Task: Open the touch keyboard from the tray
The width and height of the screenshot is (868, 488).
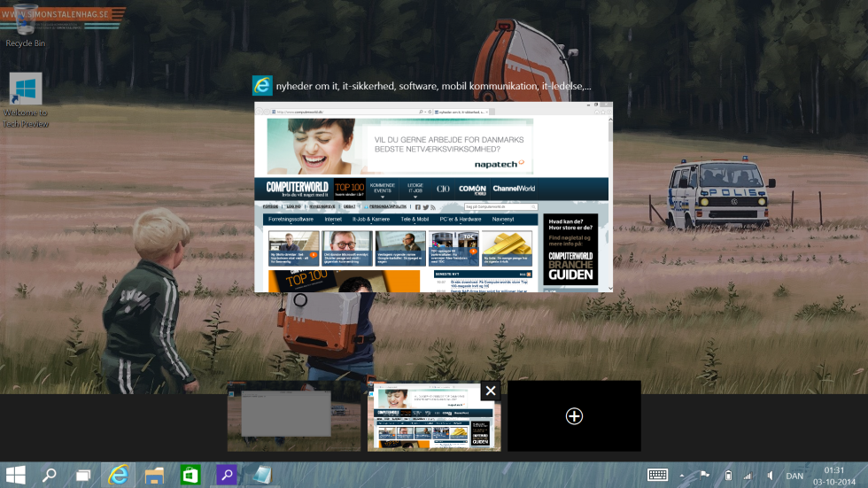Action: coord(657,476)
